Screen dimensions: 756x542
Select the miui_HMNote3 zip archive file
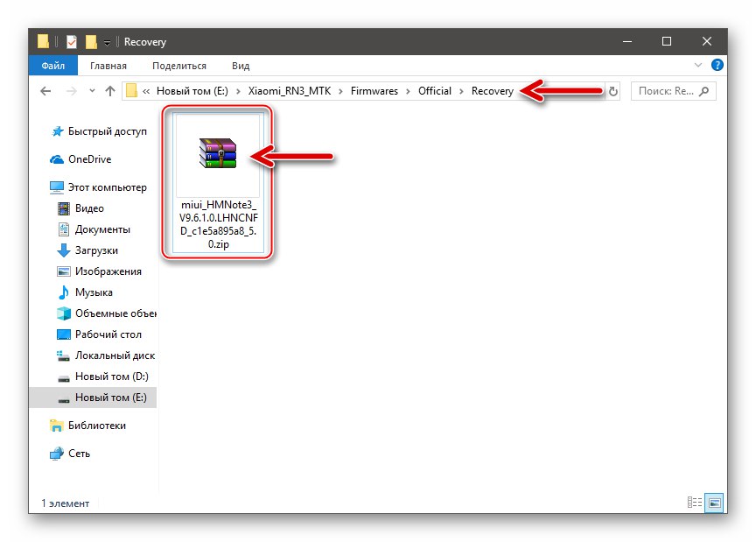coord(219,181)
